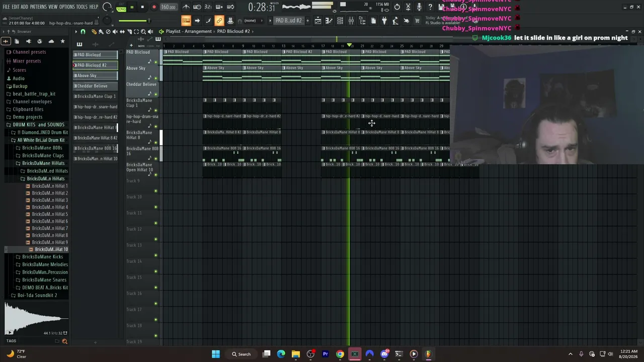The image size is (644, 362).
Task: Click the Windows Start button
Action: [216, 354]
